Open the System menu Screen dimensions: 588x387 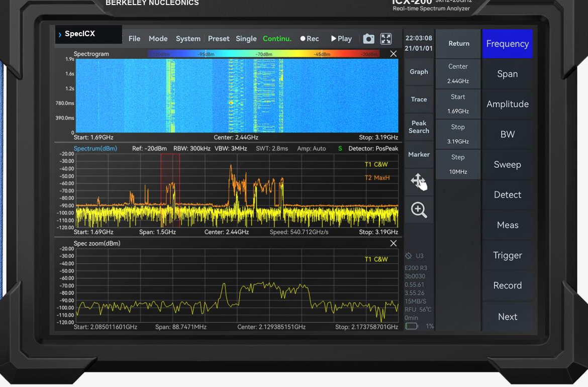click(188, 39)
